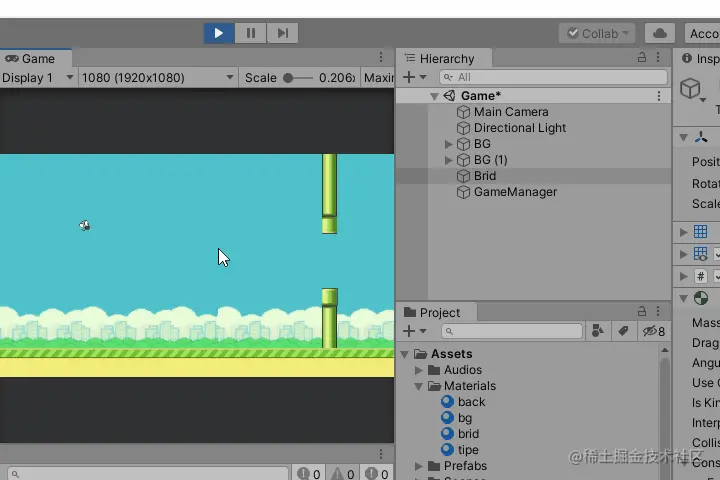Toggle hidden packages visibility button
The height and width of the screenshot is (480, 720).
pos(653,331)
